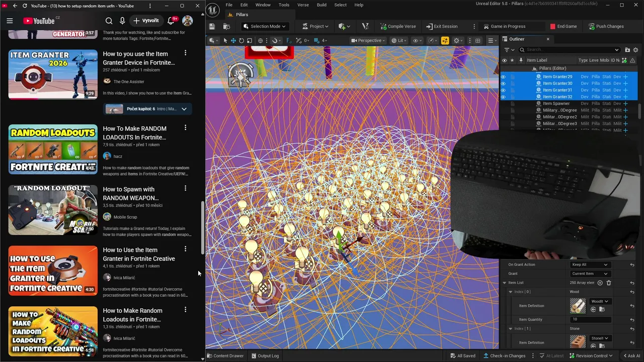The height and width of the screenshot is (362, 644).
Task: Open the Edit menu
Action: pyautogui.click(x=244, y=5)
